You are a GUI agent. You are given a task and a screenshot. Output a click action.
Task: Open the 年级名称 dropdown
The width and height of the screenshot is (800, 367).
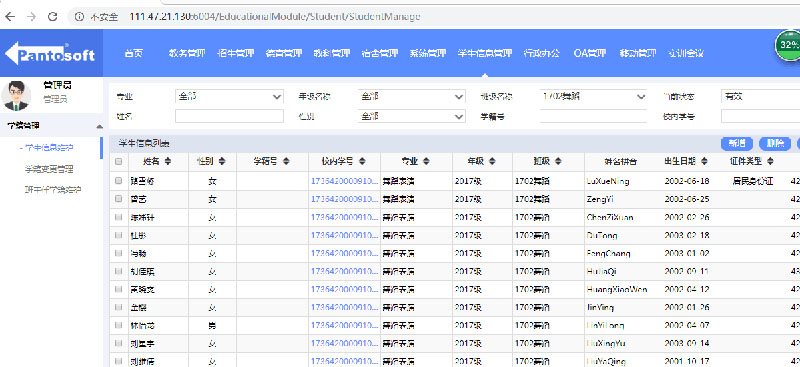411,96
